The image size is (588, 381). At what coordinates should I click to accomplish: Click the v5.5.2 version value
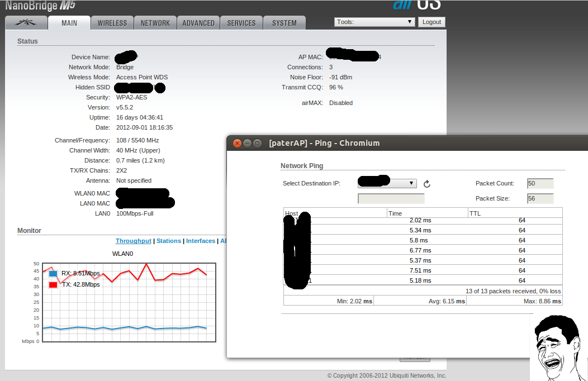pyautogui.click(x=125, y=107)
